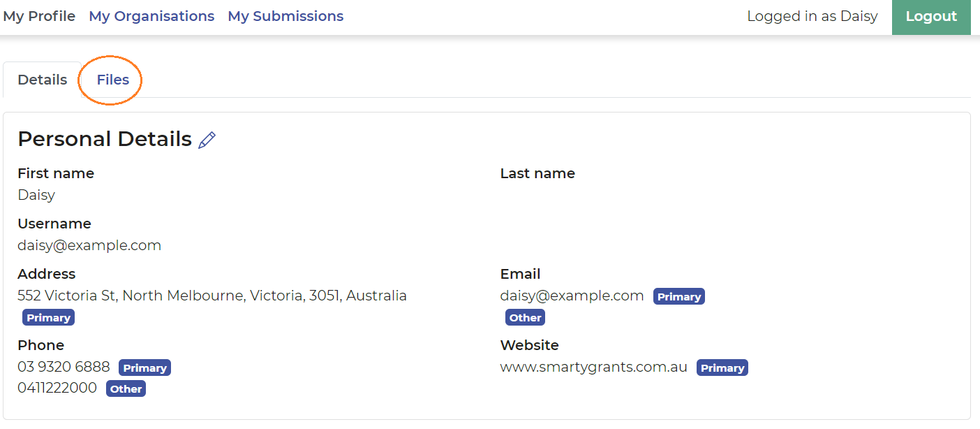Screen dimensions: 980x429
Task: Click the daisy@example.com email address
Action: 572,296
